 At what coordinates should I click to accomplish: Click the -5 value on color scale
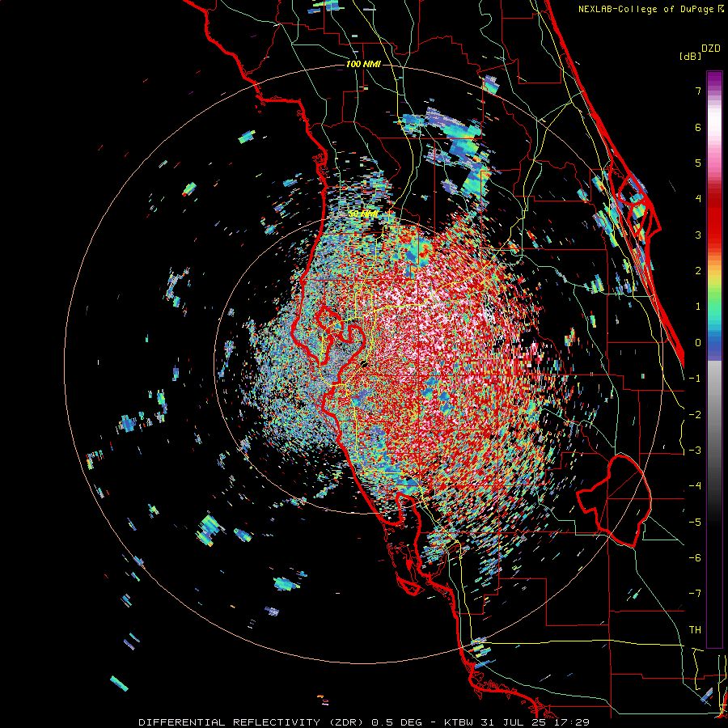695,523
